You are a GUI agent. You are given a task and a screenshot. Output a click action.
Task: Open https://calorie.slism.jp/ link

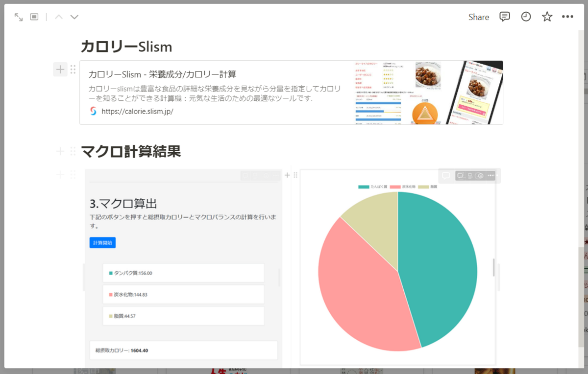(x=137, y=111)
